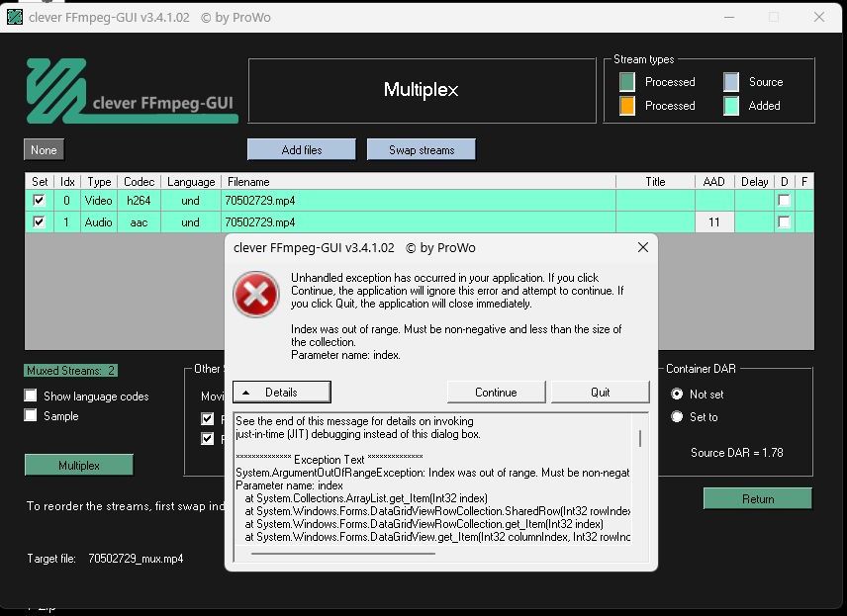The width and height of the screenshot is (847, 616).
Task: Click the Type column header
Action: coord(99,181)
